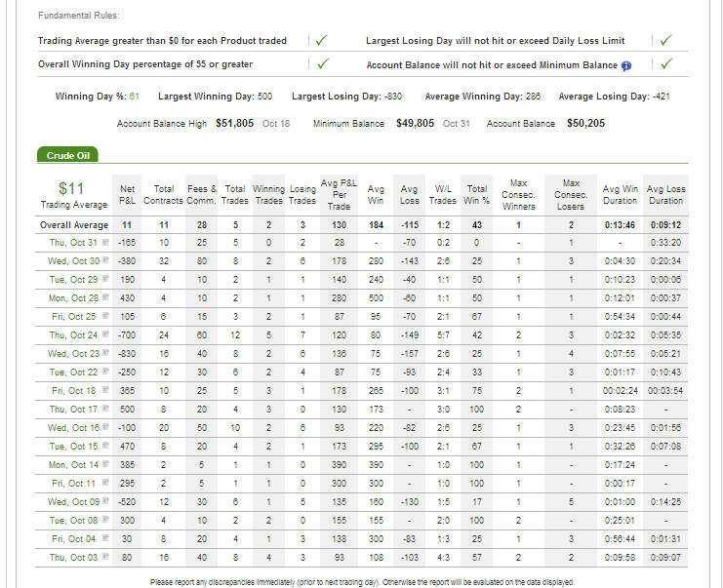Click the Winning Trades column header
This screenshot has width=723, height=588.
click(268, 195)
